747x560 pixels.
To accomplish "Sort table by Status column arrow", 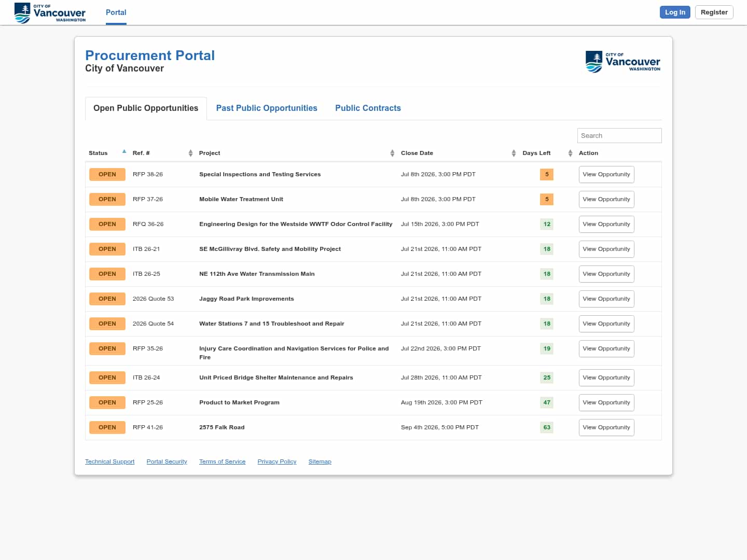I will point(124,151).
